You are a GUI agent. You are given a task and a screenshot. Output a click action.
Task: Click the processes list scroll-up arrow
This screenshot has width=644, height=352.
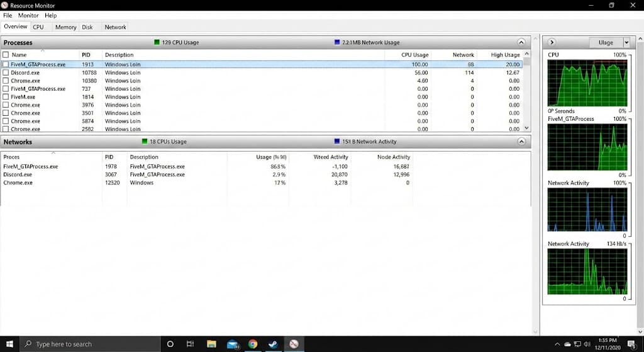[x=526, y=54]
